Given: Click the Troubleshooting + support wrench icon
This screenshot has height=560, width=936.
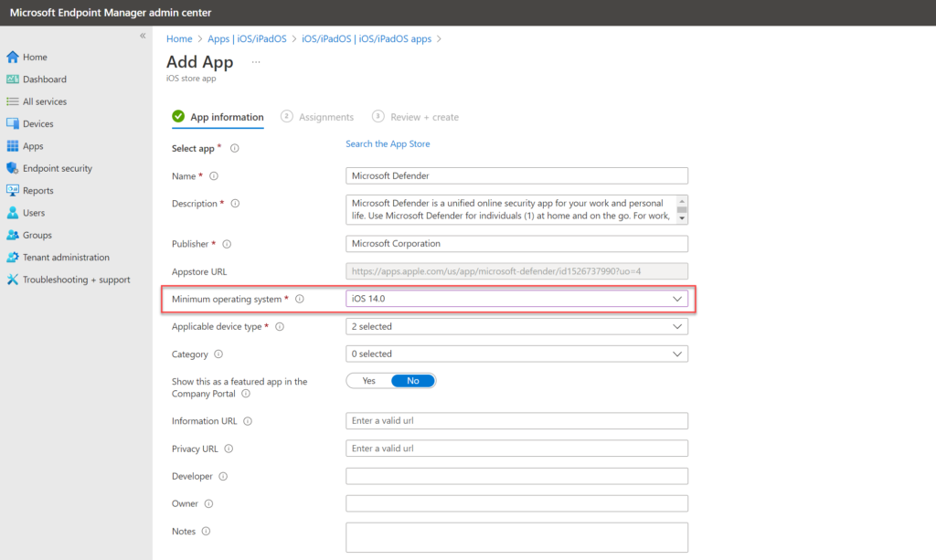Looking at the screenshot, I should [x=13, y=280].
